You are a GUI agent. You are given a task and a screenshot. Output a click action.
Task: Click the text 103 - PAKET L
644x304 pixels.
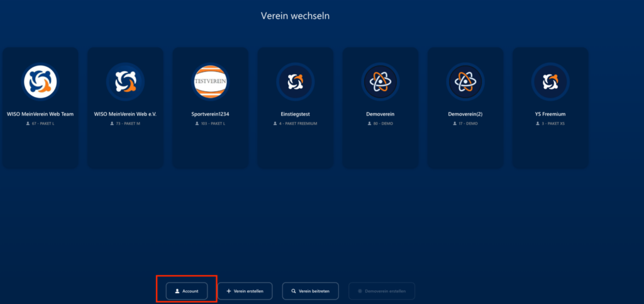coord(213,123)
